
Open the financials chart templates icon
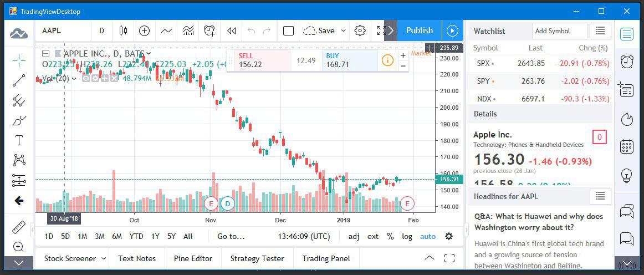(188, 30)
